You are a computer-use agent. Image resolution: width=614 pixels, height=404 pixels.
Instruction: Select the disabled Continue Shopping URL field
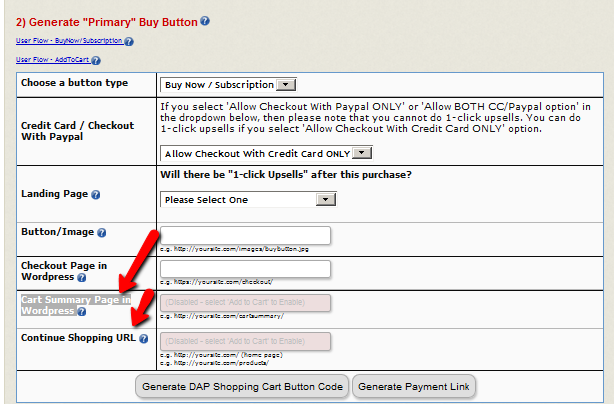coord(245,341)
